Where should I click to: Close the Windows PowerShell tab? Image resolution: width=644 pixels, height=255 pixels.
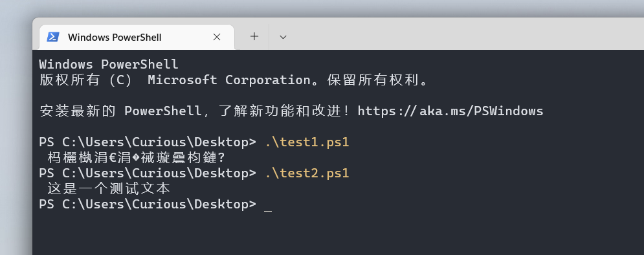(x=217, y=37)
